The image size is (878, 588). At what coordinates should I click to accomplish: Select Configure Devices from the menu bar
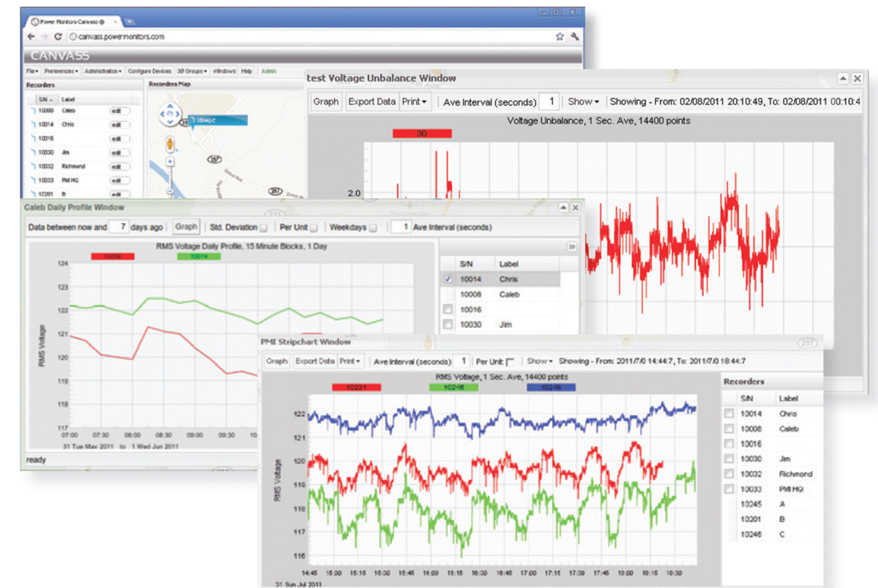tap(149, 71)
